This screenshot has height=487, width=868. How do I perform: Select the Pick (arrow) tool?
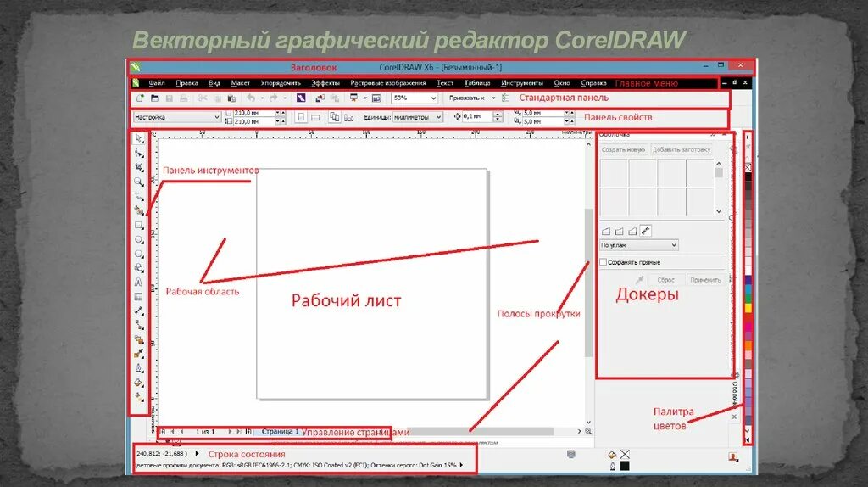139,138
